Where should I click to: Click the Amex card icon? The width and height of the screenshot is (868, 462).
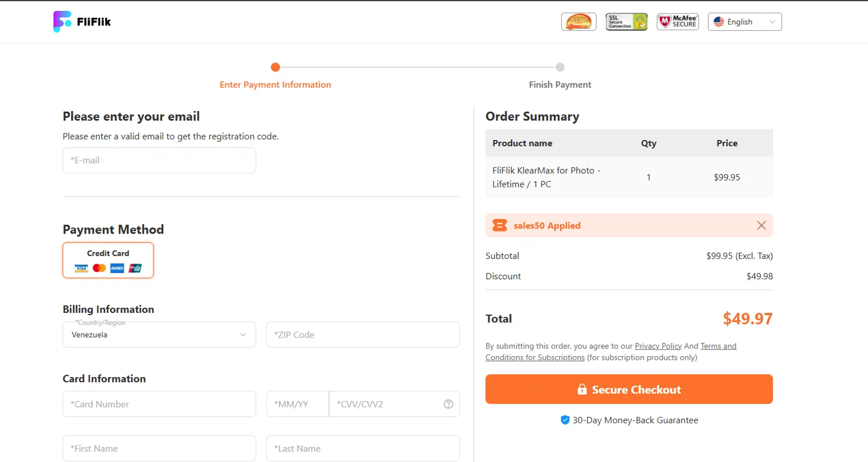pyautogui.click(x=117, y=268)
